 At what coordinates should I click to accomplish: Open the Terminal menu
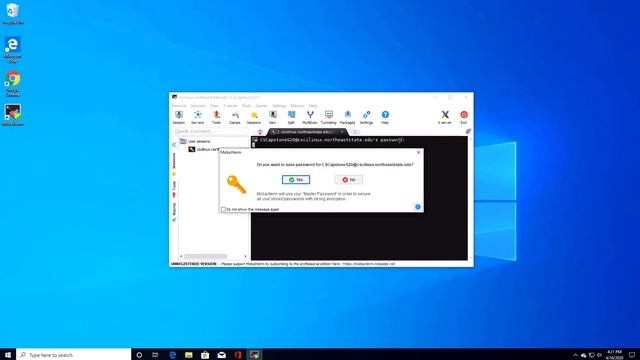[x=179, y=106]
